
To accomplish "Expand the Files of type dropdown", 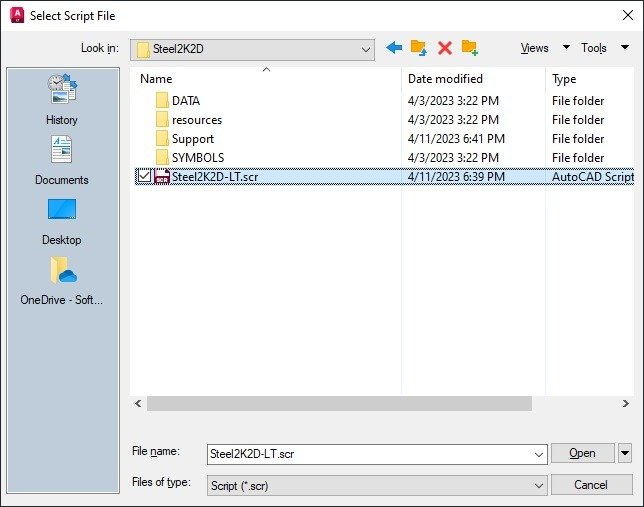I will click(538, 486).
